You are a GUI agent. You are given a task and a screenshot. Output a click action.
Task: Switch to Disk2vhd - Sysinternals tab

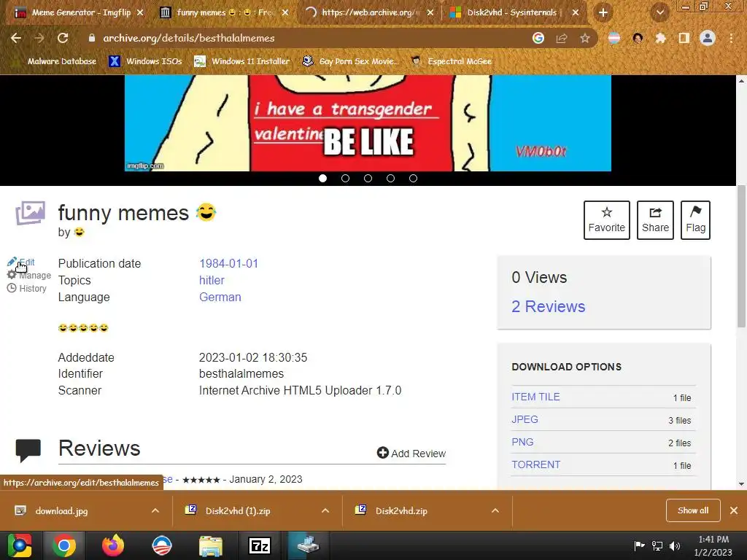(x=514, y=13)
